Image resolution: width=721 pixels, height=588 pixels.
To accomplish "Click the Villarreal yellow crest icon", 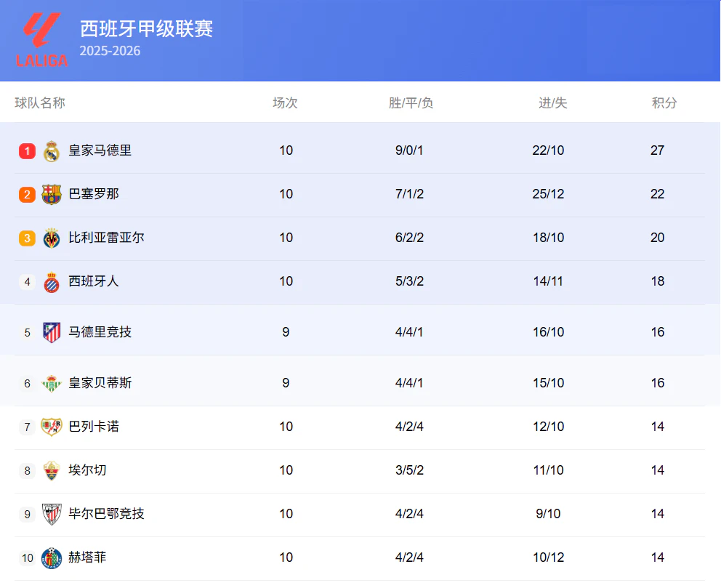I will point(52,238).
